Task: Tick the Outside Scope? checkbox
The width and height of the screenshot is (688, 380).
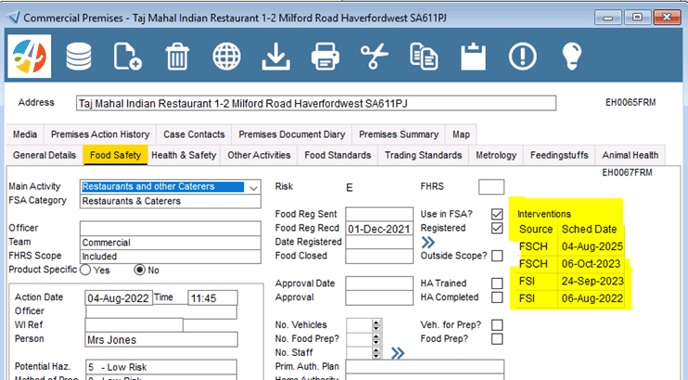Action: 497,256
